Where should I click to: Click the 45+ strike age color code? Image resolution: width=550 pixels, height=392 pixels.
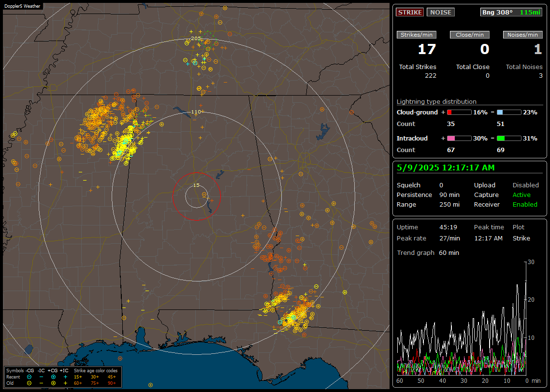point(112,377)
